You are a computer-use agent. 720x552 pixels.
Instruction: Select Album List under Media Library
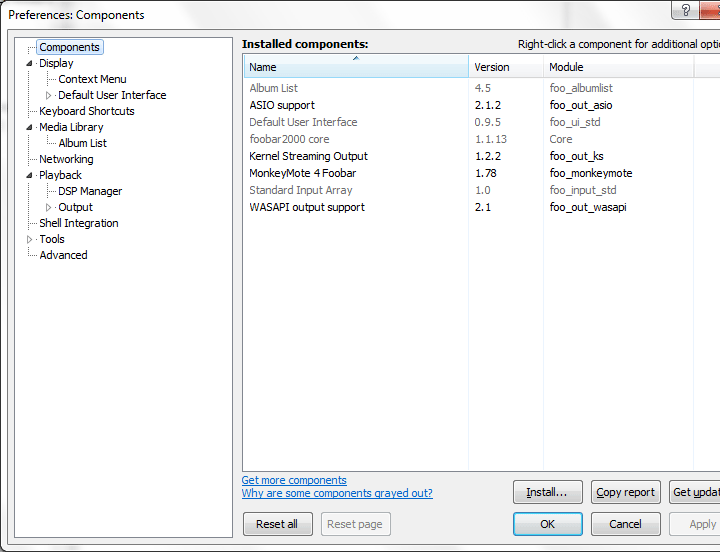coord(83,143)
